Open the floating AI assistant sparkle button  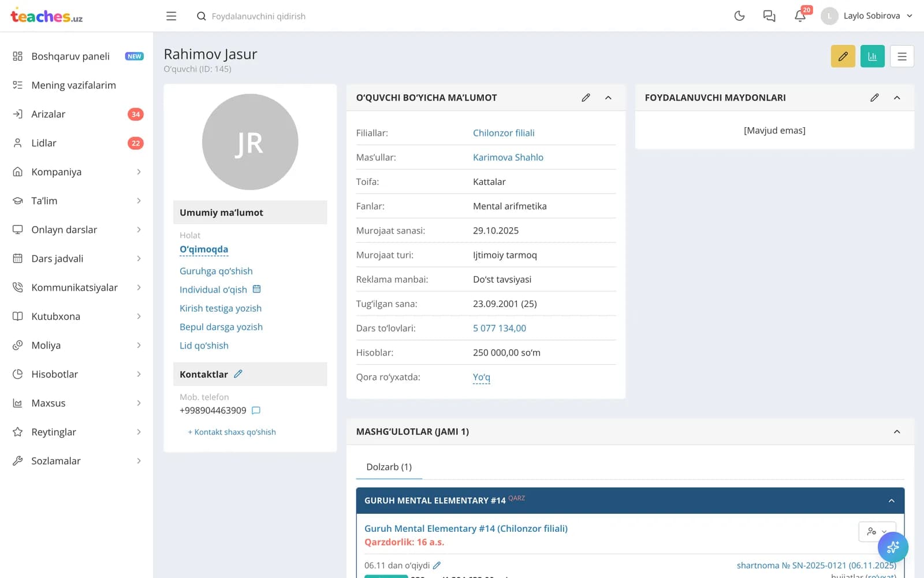click(893, 547)
